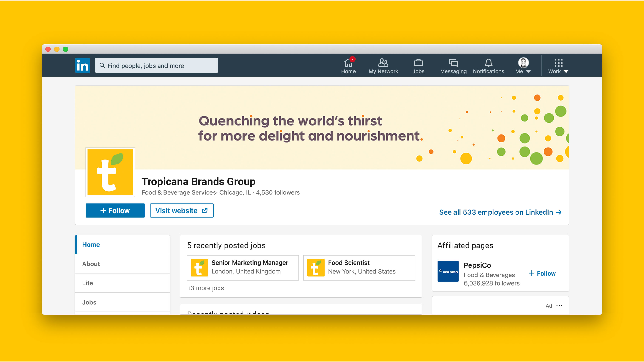This screenshot has height=362, width=644.
Task: Click the LinkedIn logo icon
Action: click(x=82, y=65)
